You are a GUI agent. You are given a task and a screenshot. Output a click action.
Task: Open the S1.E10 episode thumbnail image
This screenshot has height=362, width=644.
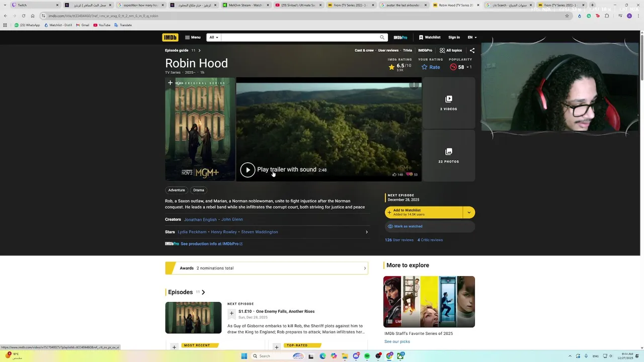[x=193, y=318]
